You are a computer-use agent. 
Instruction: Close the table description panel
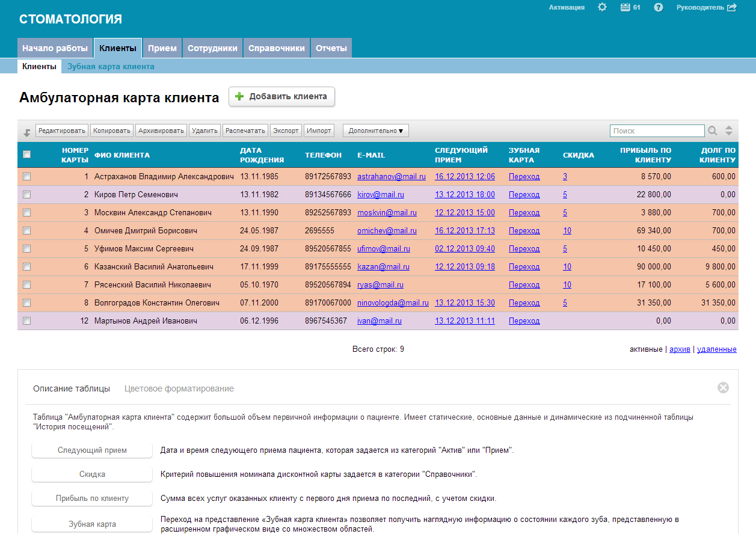click(723, 388)
